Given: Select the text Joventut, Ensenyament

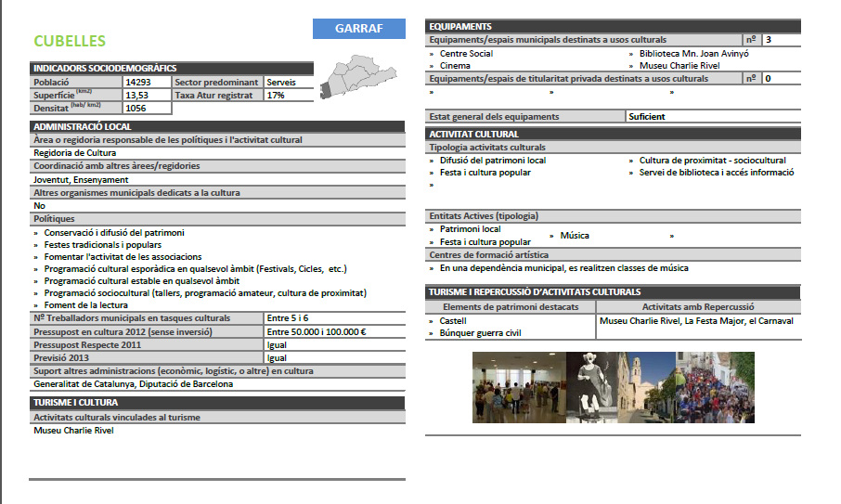Looking at the screenshot, I should 81,180.
